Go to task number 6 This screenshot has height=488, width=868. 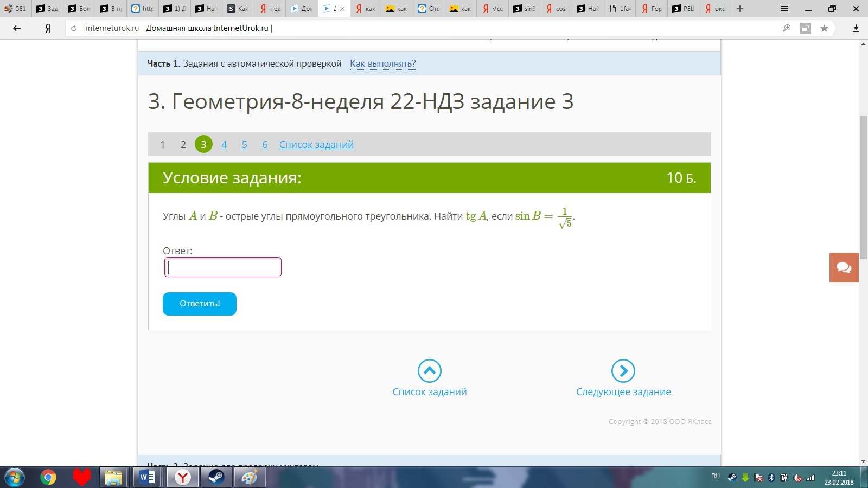click(265, 144)
